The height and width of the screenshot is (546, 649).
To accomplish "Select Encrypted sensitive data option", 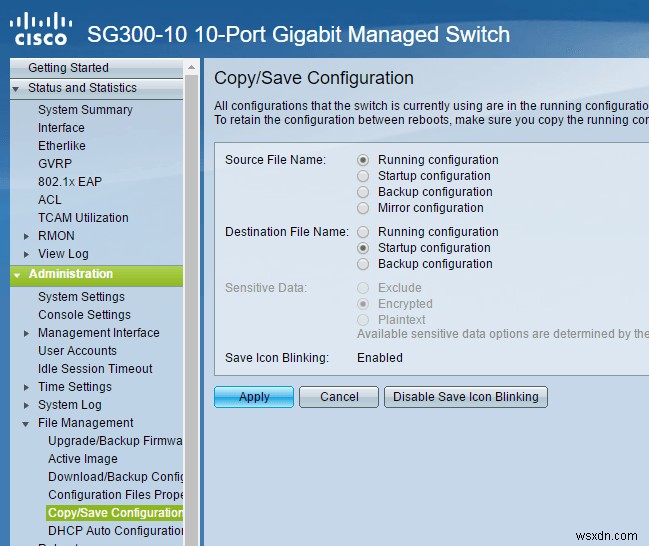I will pos(363,304).
